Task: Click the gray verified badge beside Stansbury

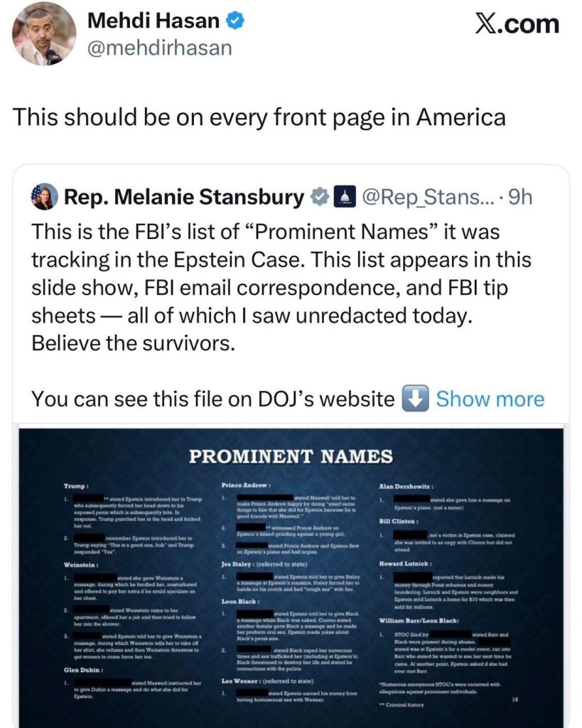Action: coord(321,197)
